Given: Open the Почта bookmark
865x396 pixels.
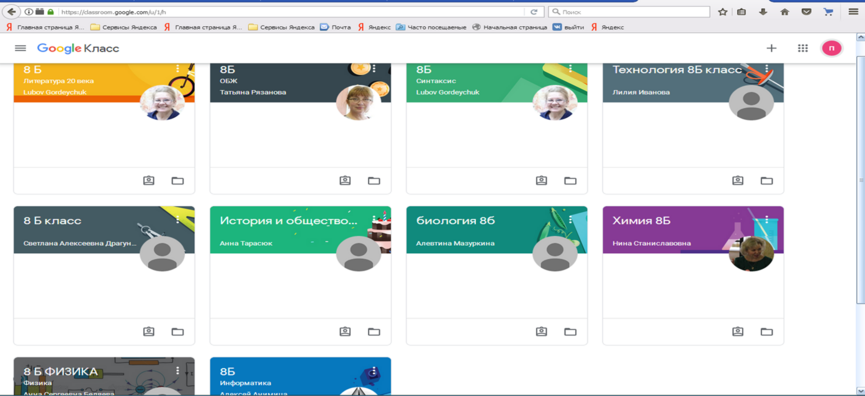Looking at the screenshot, I should (336, 27).
